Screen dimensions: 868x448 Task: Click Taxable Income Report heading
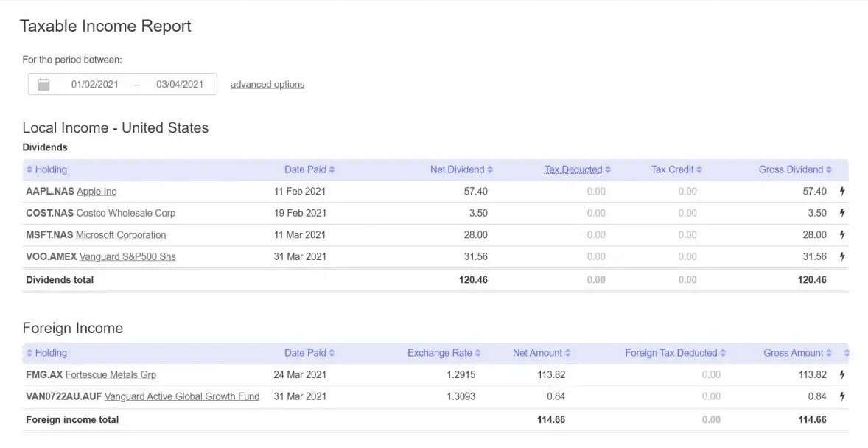(105, 26)
